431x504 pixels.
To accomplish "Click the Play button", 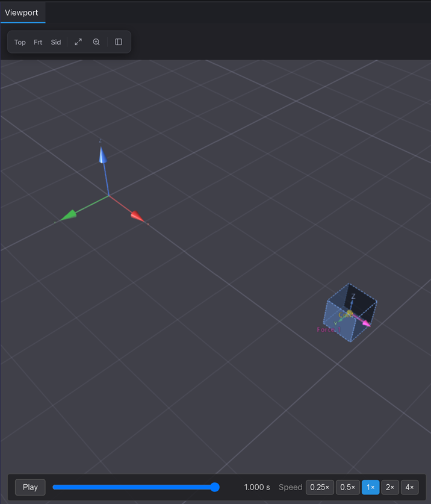I will pos(30,487).
